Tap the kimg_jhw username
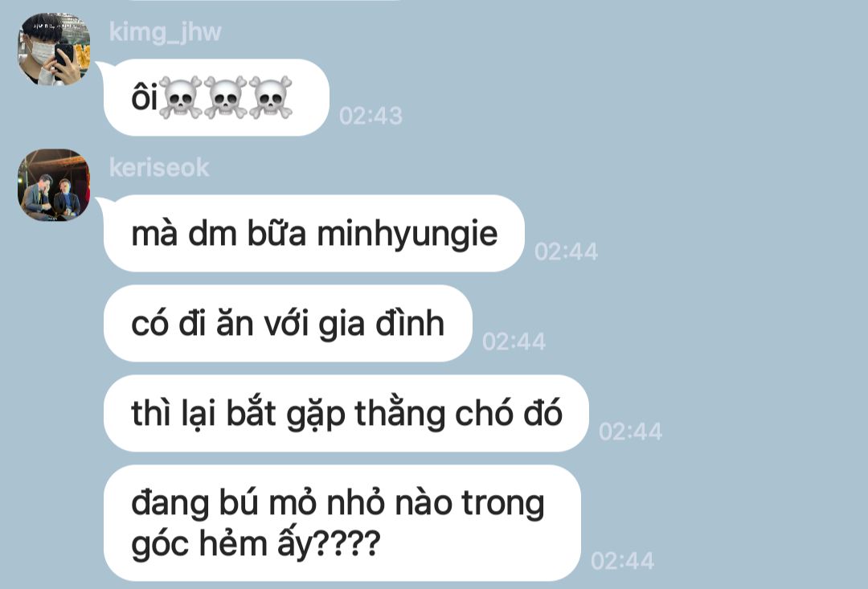The width and height of the screenshot is (868, 589). click(165, 32)
